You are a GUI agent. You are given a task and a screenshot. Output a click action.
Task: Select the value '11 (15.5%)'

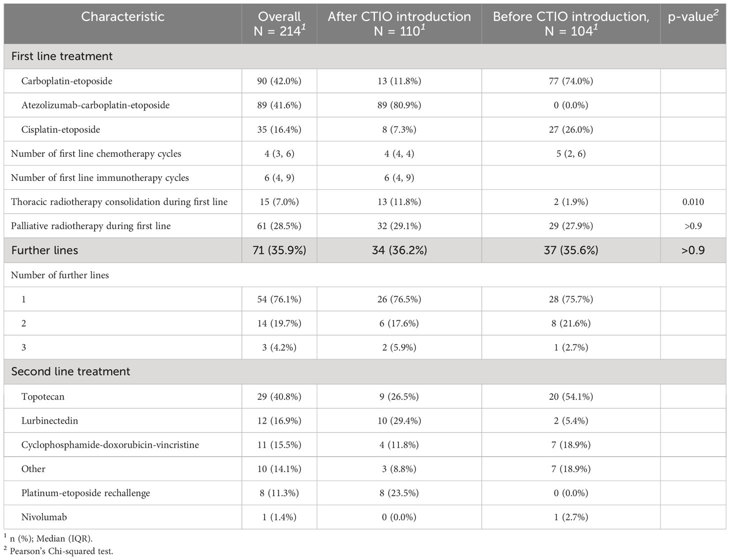click(x=279, y=445)
